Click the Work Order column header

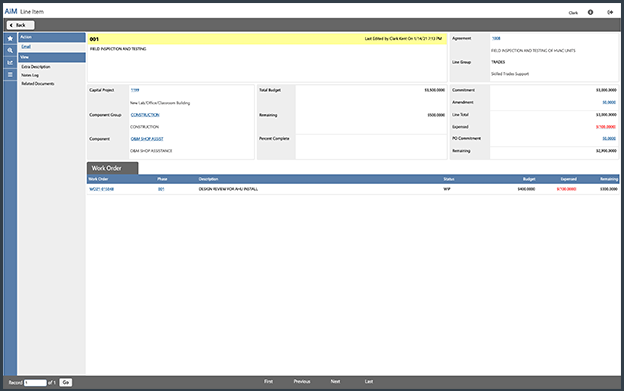coord(98,179)
